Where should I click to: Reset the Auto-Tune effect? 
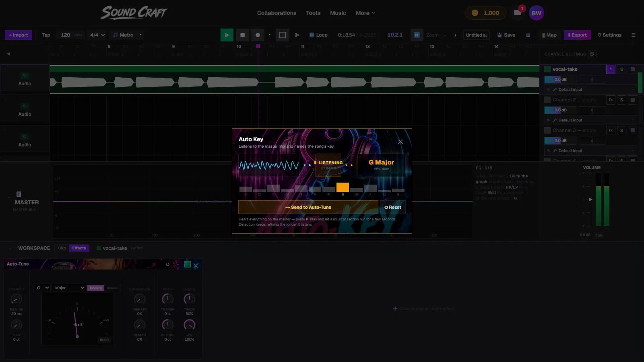tap(167, 264)
